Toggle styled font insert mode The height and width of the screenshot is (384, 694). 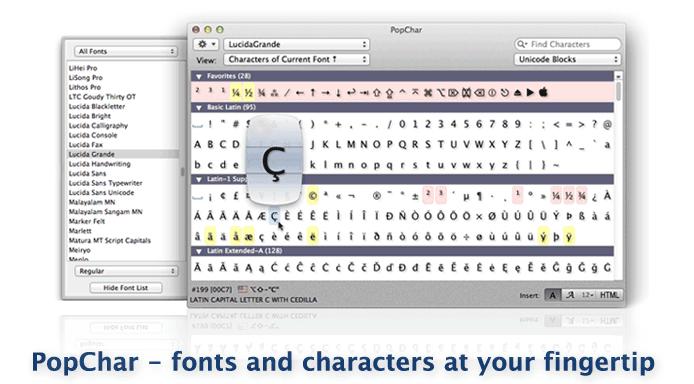coord(570,295)
